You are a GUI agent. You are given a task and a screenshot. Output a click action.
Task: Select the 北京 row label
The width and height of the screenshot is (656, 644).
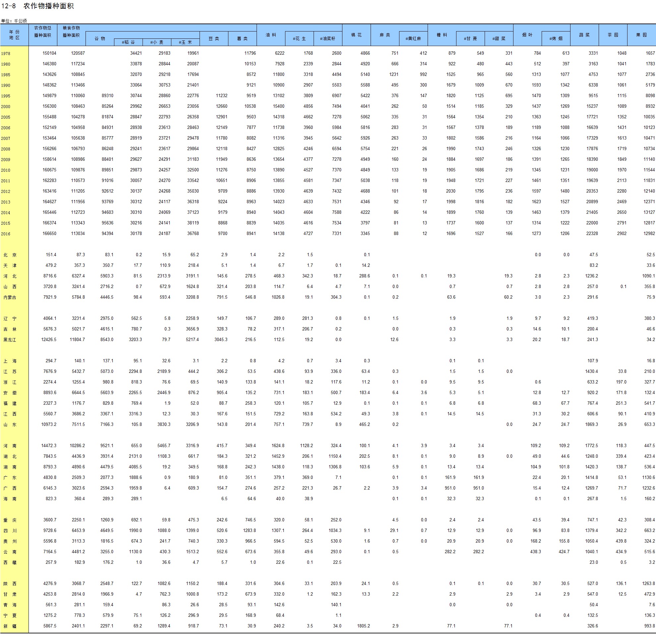10,255
